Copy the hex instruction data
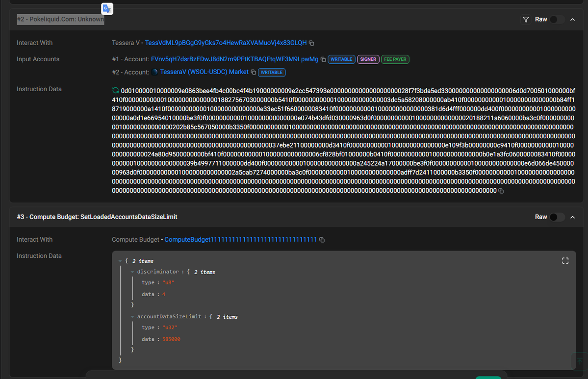The image size is (588, 379). (x=501, y=191)
